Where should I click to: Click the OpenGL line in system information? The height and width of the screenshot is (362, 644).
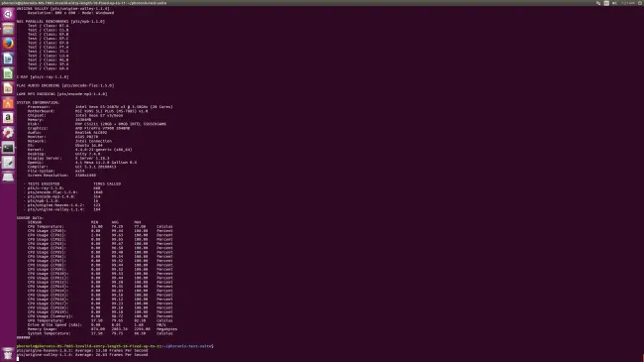point(82,163)
